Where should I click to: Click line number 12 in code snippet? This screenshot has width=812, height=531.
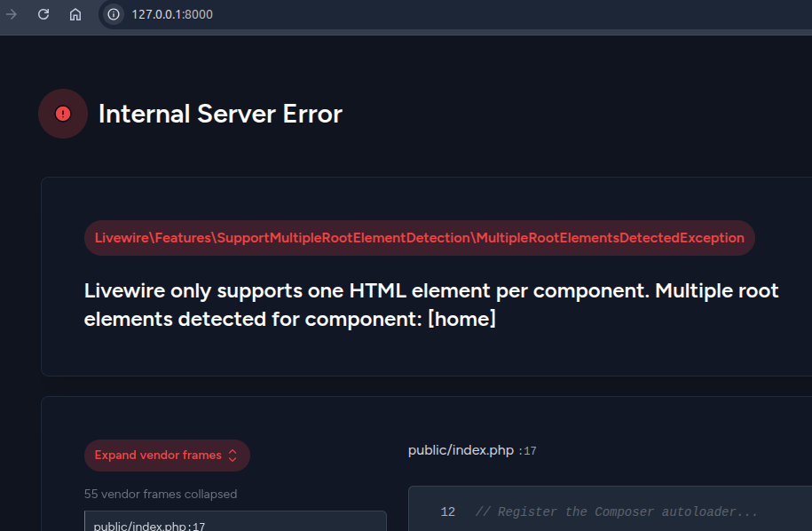tap(447, 511)
